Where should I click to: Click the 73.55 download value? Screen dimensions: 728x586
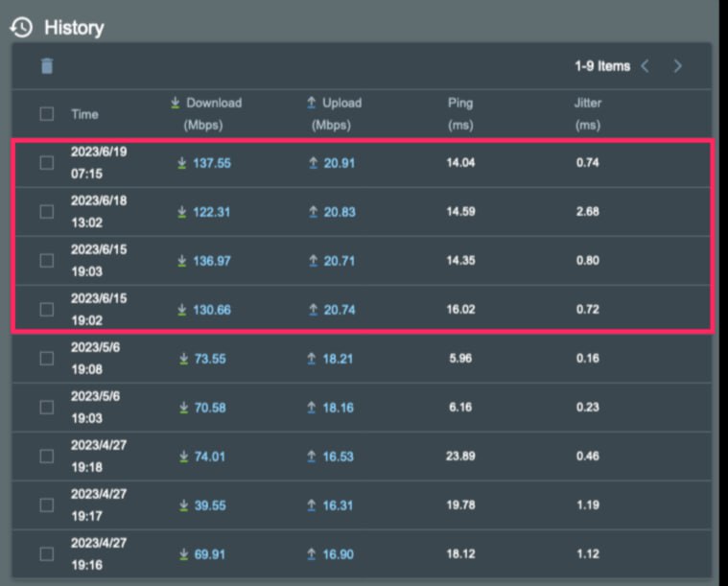coord(210,359)
